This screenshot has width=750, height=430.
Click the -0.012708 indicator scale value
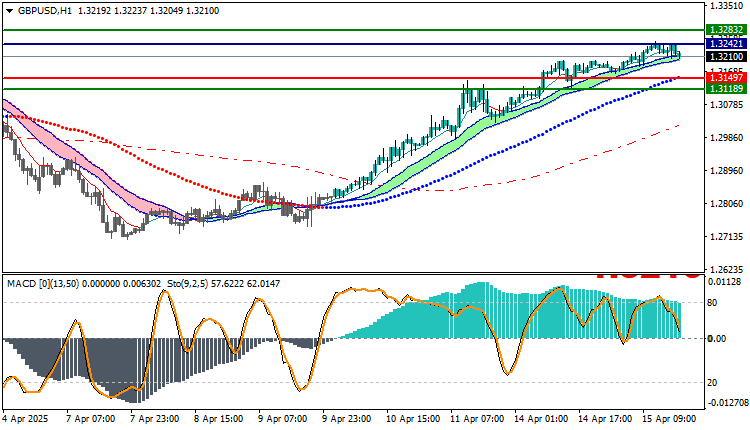(728, 402)
